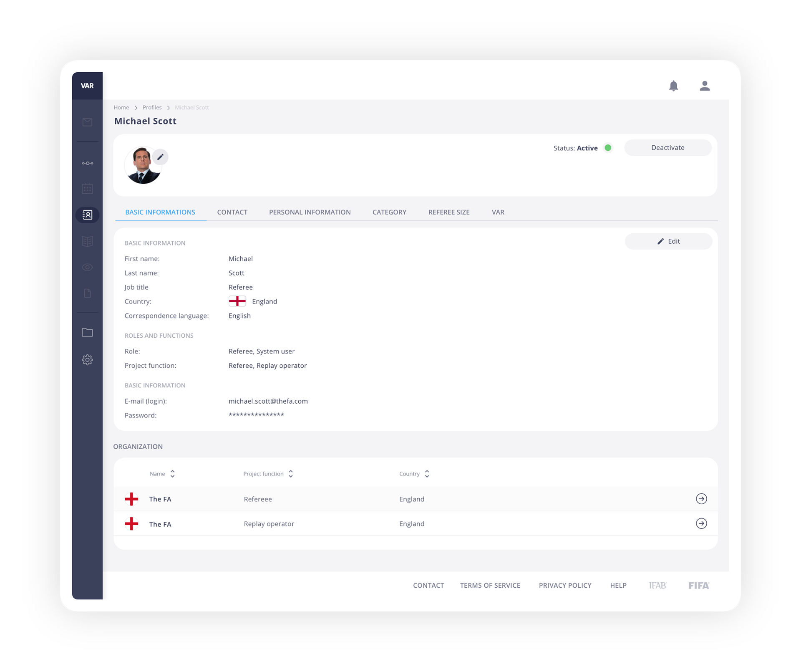801x672 pixels.
Task: Click Michael Scott's profile photo
Action: (142, 167)
